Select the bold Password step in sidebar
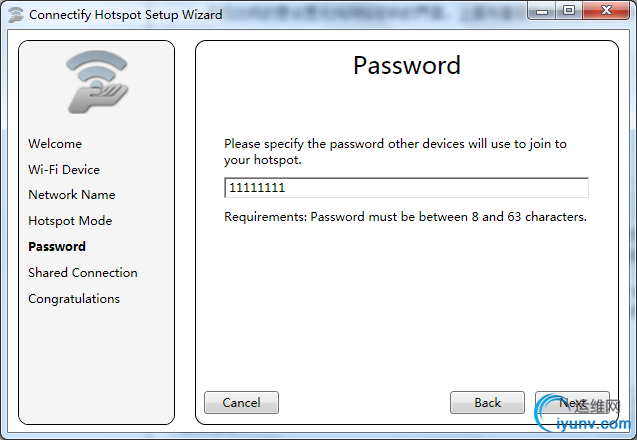 [57, 247]
